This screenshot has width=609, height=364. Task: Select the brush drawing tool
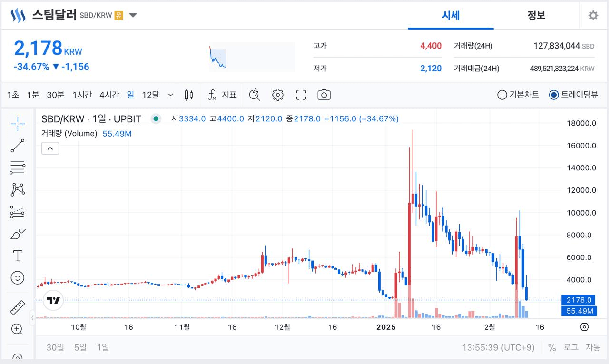[x=18, y=234]
